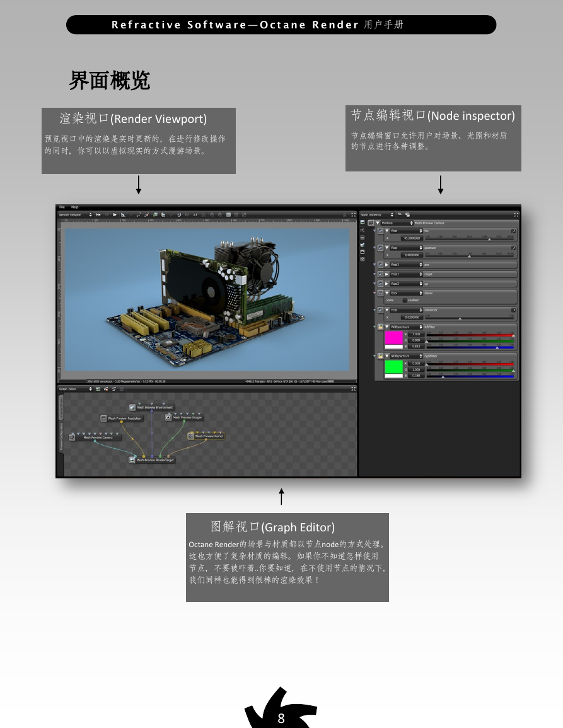Open the File menu in Octane
Screen dimensions: 563x728
click(x=62, y=207)
